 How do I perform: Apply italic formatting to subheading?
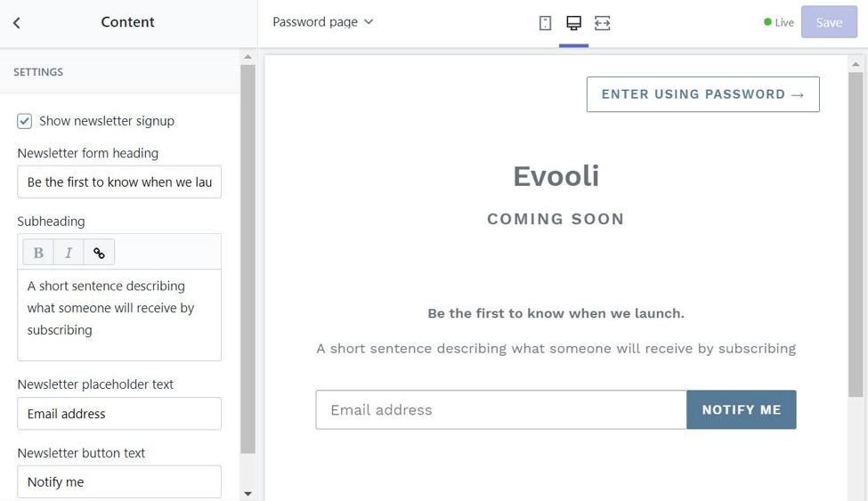tap(69, 253)
